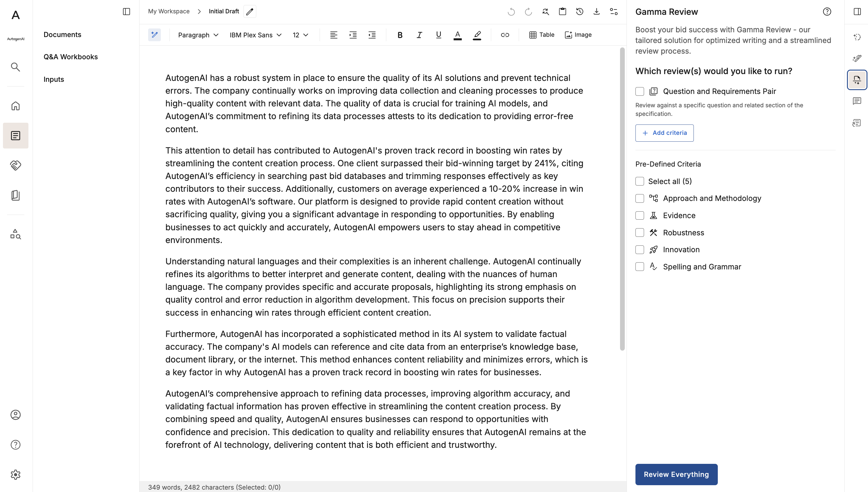Image resolution: width=868 pixels, height=492 pixels.
Task: Apply text alignment
Action: [x=334, y=35]
